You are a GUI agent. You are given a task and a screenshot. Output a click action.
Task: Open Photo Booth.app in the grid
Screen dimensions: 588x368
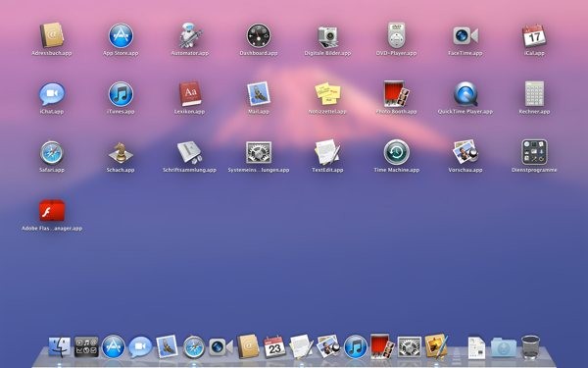point(396,94)
